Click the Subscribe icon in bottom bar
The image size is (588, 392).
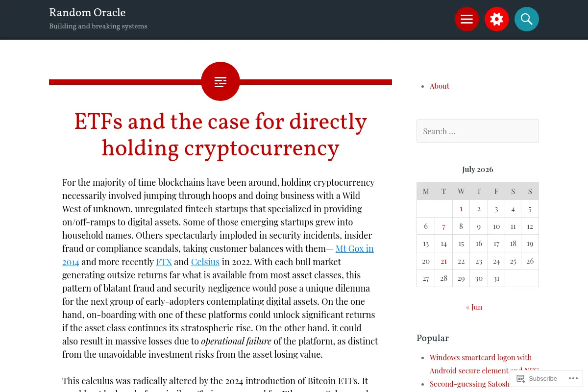click(x=521, y=379)
